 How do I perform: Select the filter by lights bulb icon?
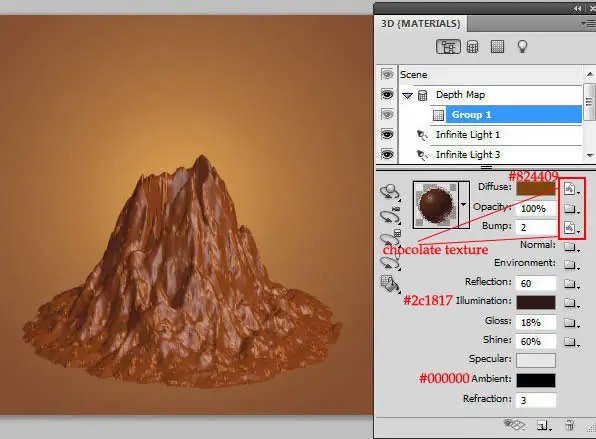(523, 47)
